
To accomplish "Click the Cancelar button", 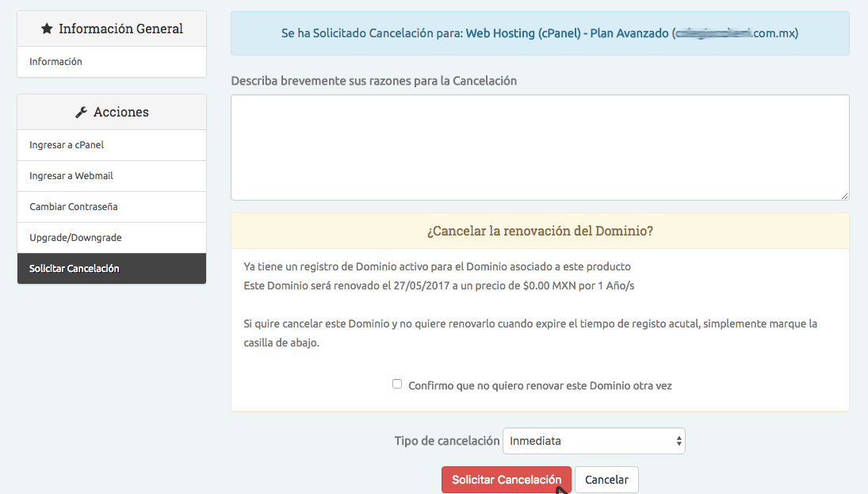I will (606, 480).
